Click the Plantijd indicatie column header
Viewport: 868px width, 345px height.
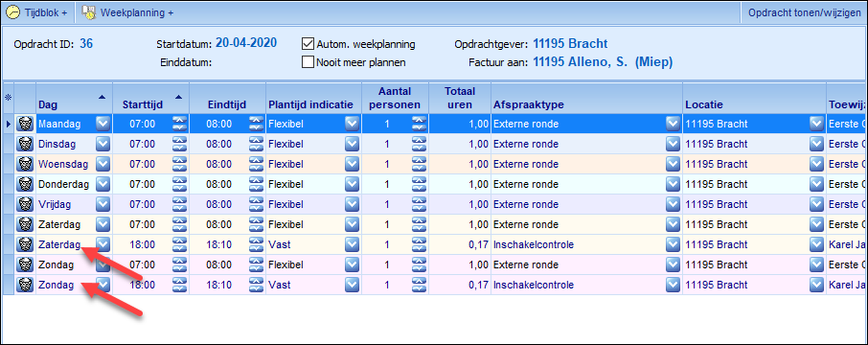click(x=314, y=98)
